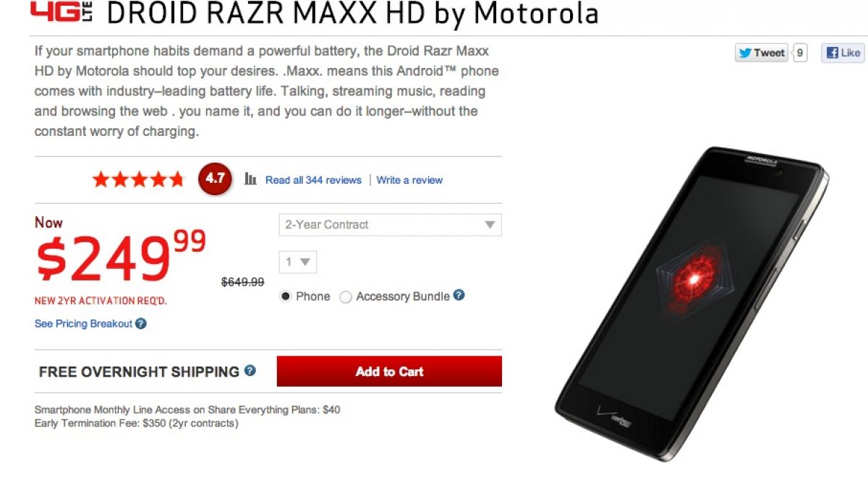
Task: Click help icon next to See Pricing Breakout
Action: (141, 324)
